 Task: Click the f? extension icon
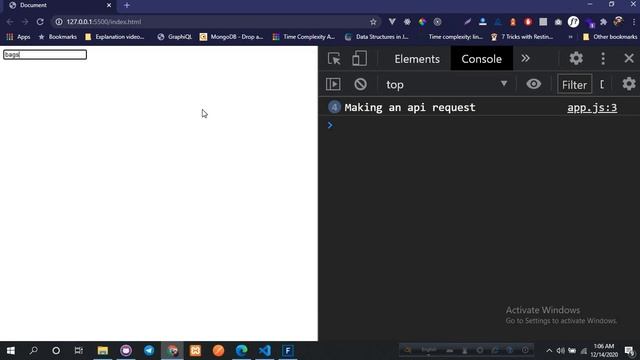[573, 22]
